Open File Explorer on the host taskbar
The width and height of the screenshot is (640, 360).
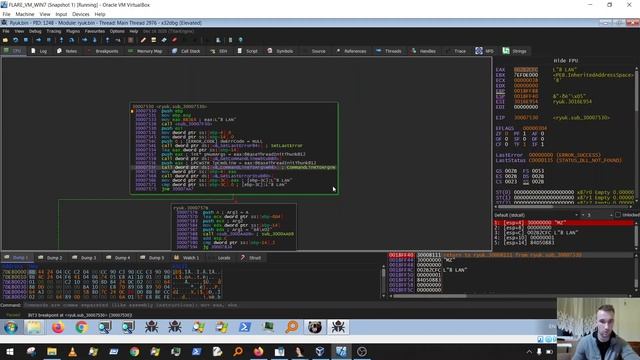(51, 351)
